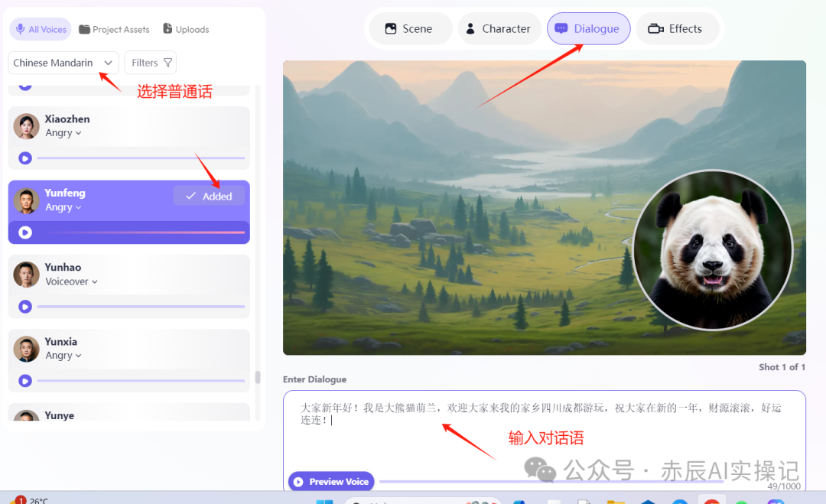Viewport: 826px width, 504px height.
Task: Open the Uploads tab
Action: [186, 29]
